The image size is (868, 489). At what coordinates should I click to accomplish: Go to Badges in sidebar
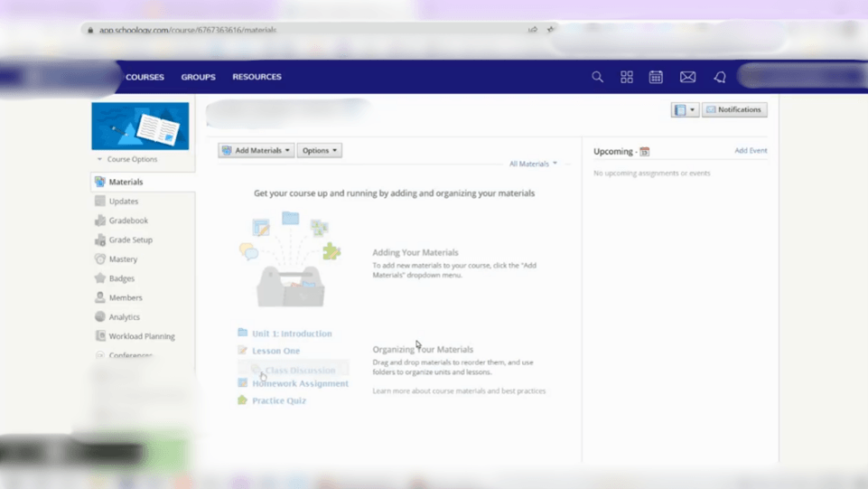pos(122,278)
